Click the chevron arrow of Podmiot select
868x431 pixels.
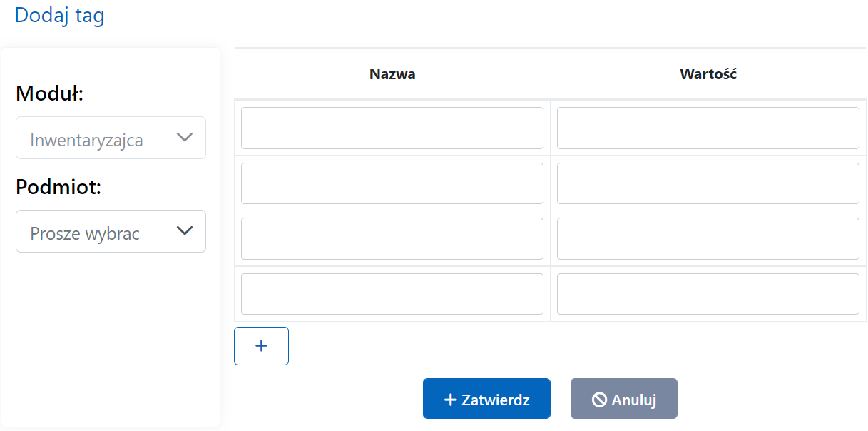pyautogui.click(x=185, y=230)
